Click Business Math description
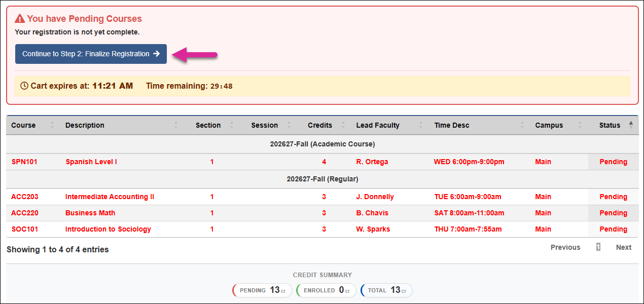This screenshot has height=304, width=644. pyautogui.click(x=90, y=213)
